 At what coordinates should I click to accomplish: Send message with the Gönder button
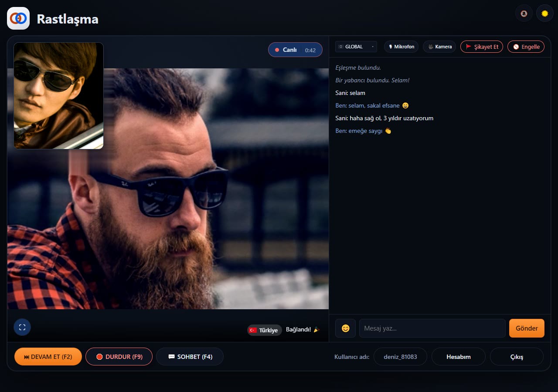click(x=527, y=328)
